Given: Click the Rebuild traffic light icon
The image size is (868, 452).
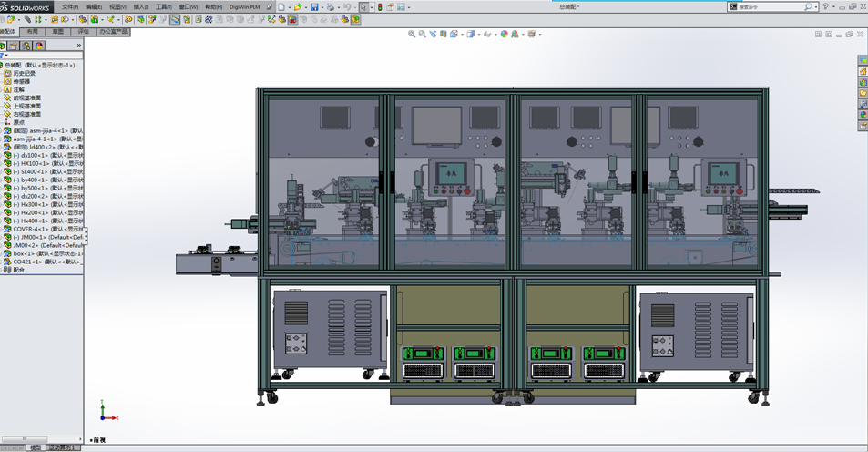Looking at the screenshot, I should (x=380, y=6).
